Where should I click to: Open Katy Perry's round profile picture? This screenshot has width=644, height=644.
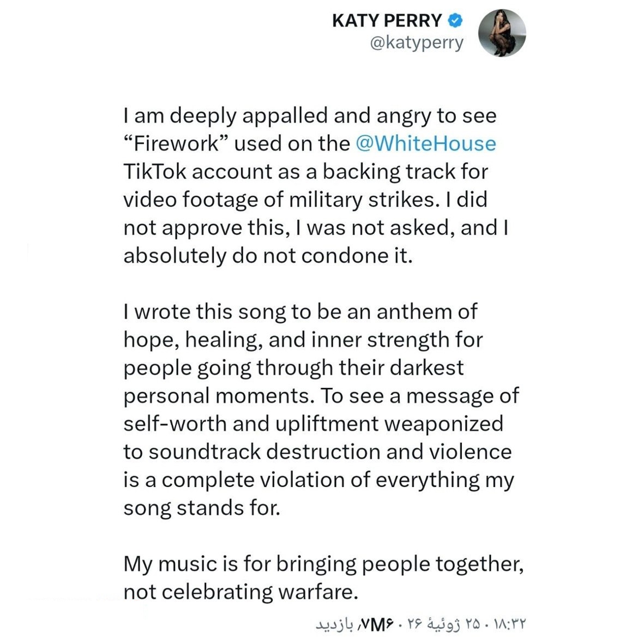click(x=502, y=33)
